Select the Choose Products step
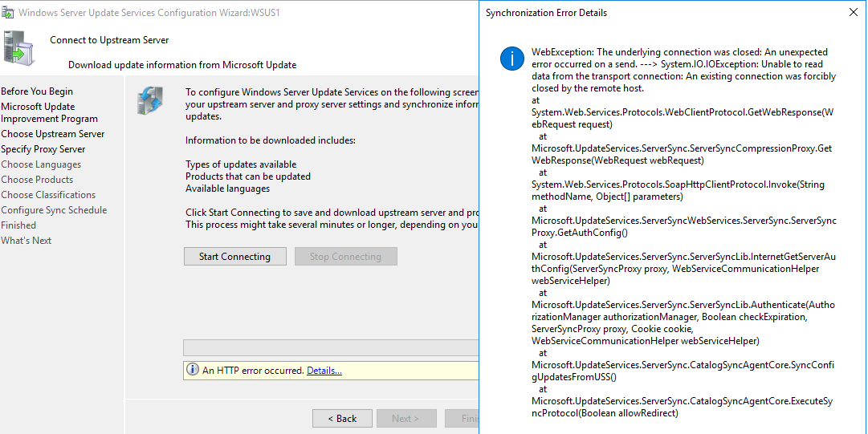868x434 pixels. [x=37, y=180]
